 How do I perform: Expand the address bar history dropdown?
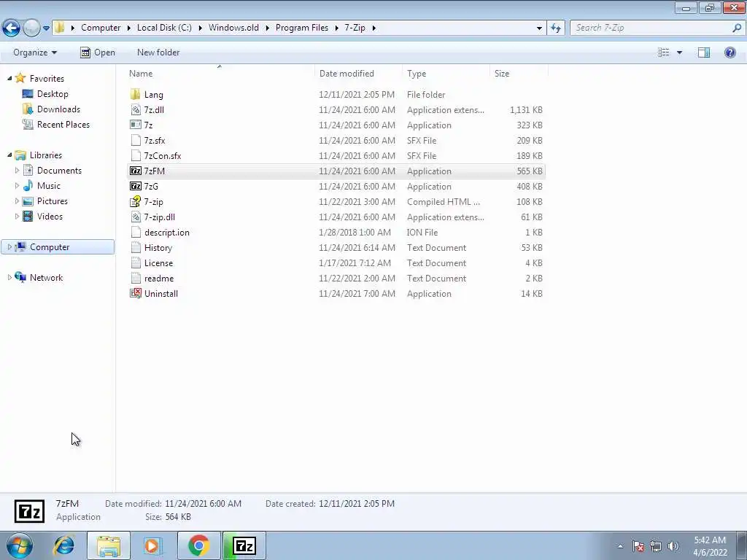click(539, 28)
